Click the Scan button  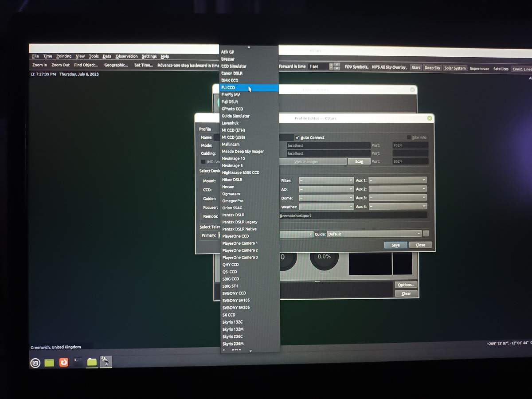pyautogui.click(x=359, y=162)
